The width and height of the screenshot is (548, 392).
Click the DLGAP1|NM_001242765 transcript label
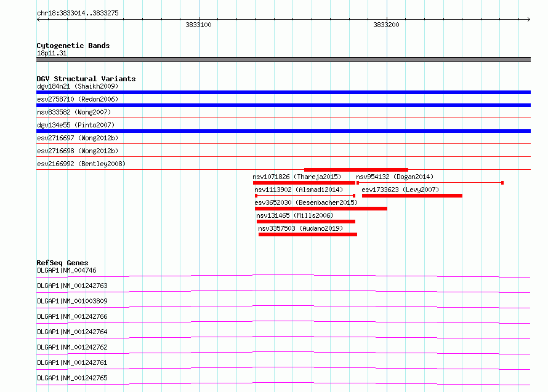coord(72,378)
